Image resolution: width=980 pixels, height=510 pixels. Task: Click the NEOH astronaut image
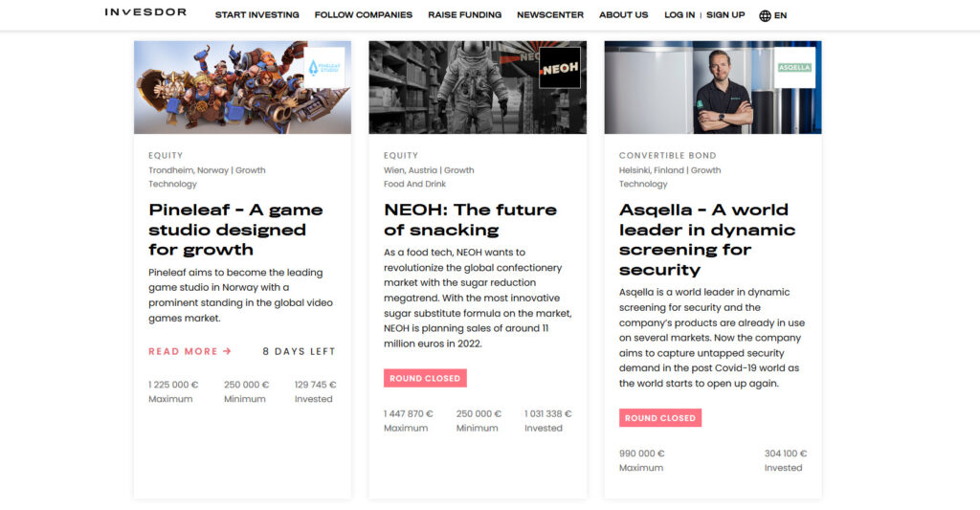(478, 87)
